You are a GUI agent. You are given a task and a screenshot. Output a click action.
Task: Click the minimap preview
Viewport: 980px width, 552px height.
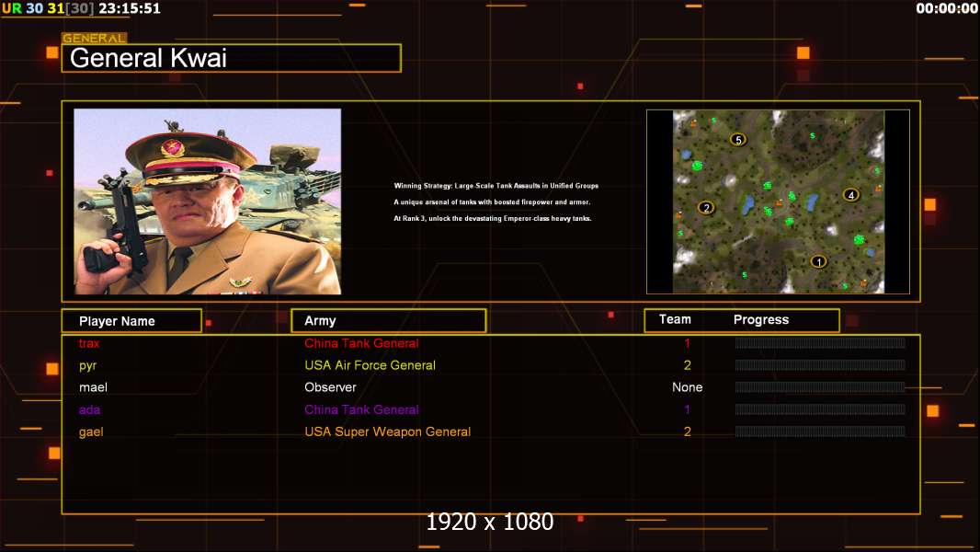[778, 201]
